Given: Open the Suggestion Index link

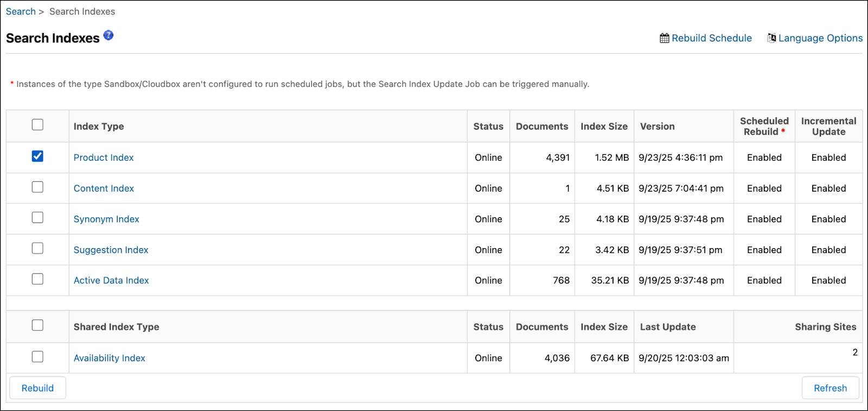Looking at the screenshot, I should tap(111, 250).
